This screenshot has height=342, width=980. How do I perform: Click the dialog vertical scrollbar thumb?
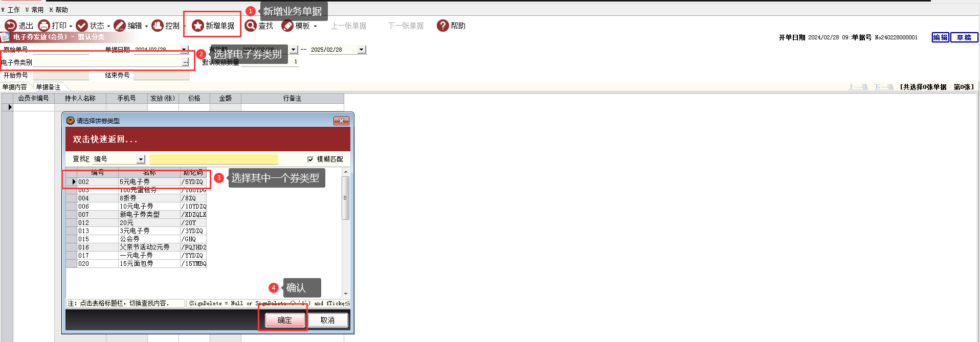[346, 198]
